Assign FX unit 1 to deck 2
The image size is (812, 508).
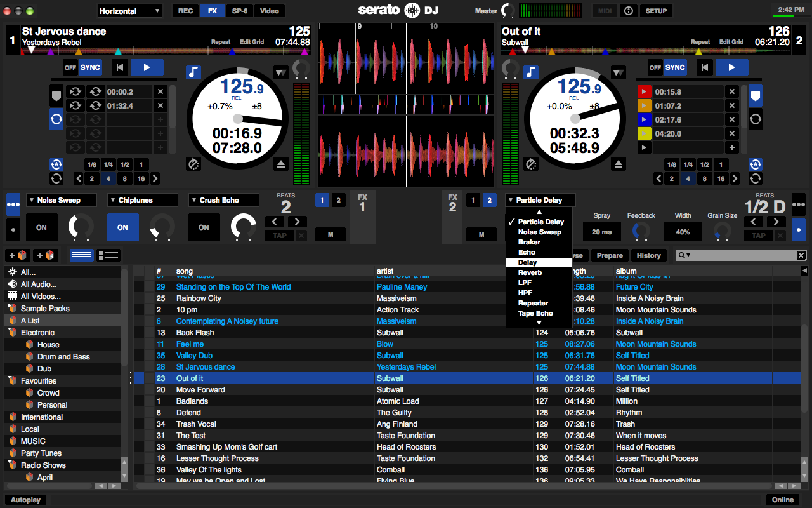click(x=338, y=201)
